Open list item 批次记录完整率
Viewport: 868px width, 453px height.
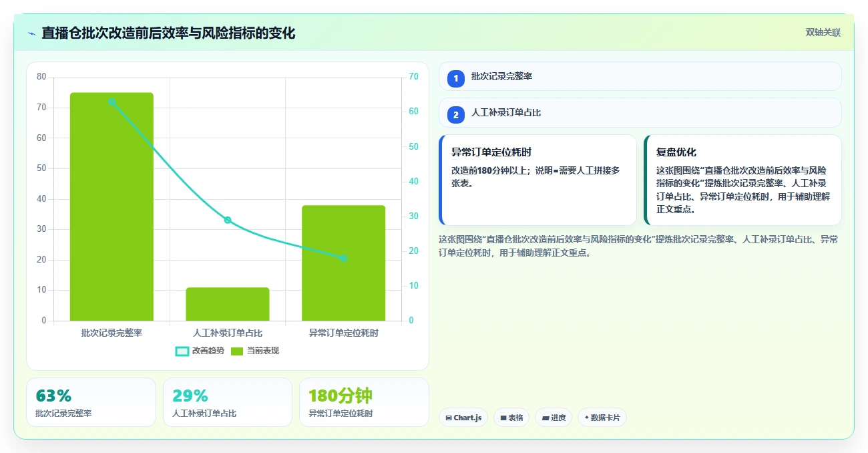pyautogui.click(x=640, y=76)
